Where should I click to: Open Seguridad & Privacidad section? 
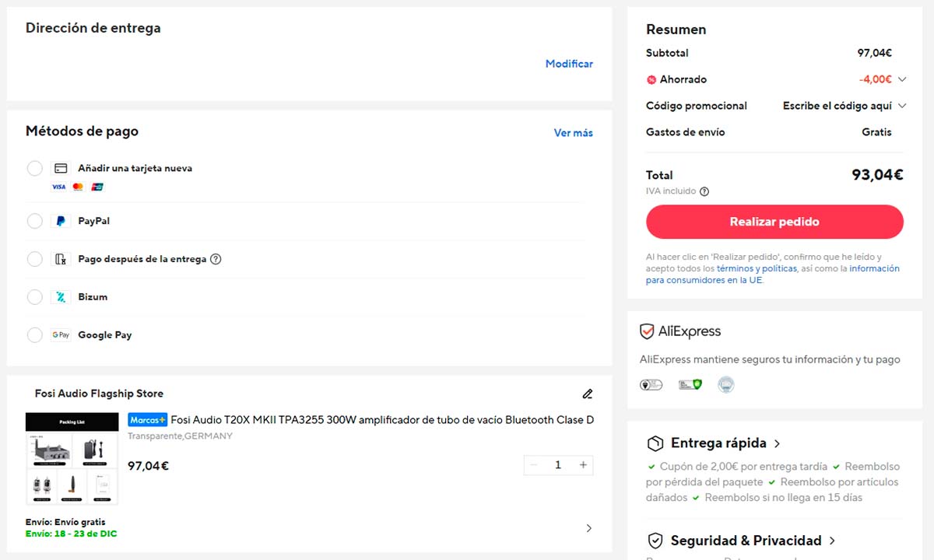pyautogui.click(x=832, y=541)
